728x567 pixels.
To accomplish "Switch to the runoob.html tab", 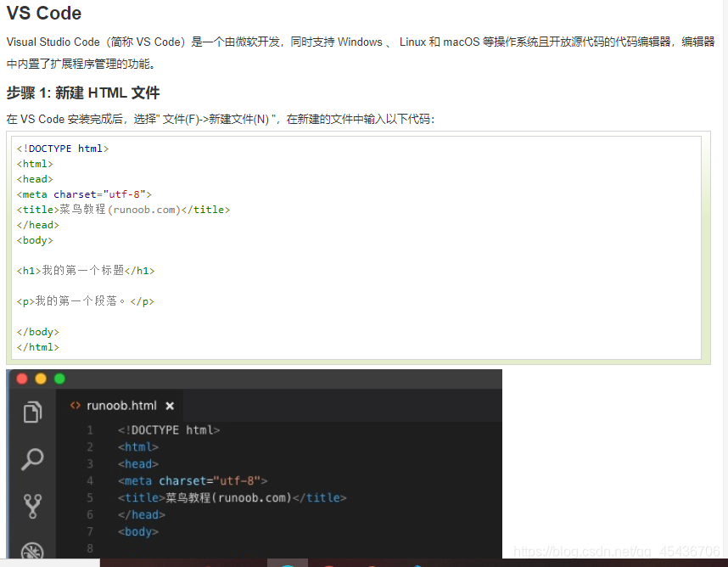I will (x=120, y=406).
